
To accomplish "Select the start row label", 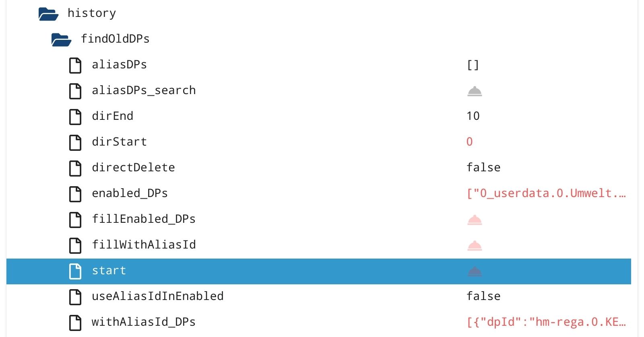I will [109, 271].
